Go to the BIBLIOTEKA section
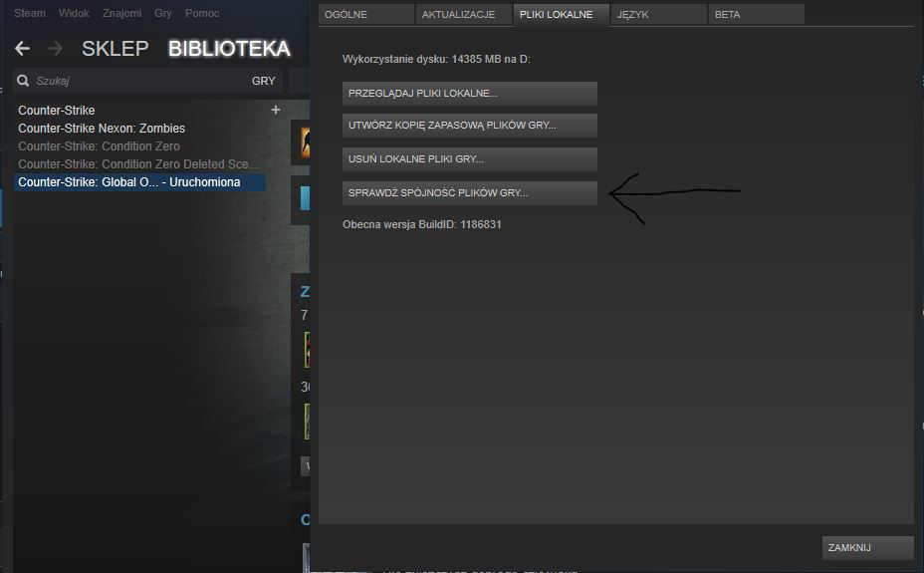 tap(229, 49)
